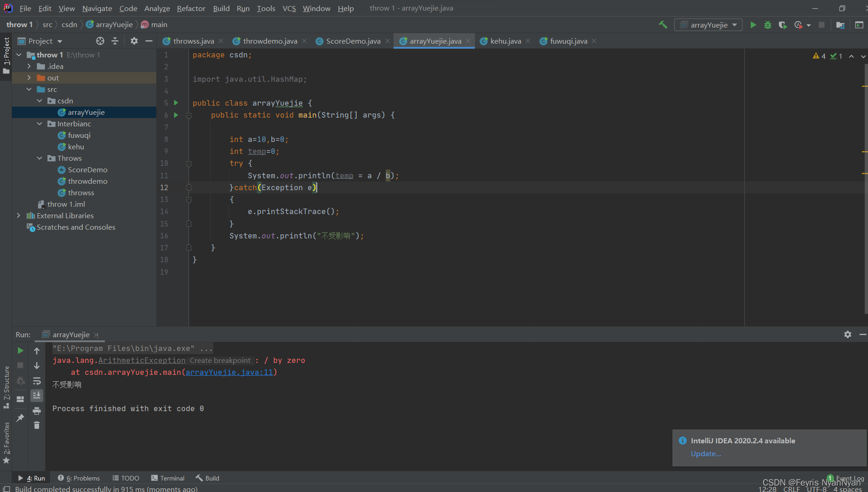Select the throwdemo file in project tree

[x=87, y=181]
